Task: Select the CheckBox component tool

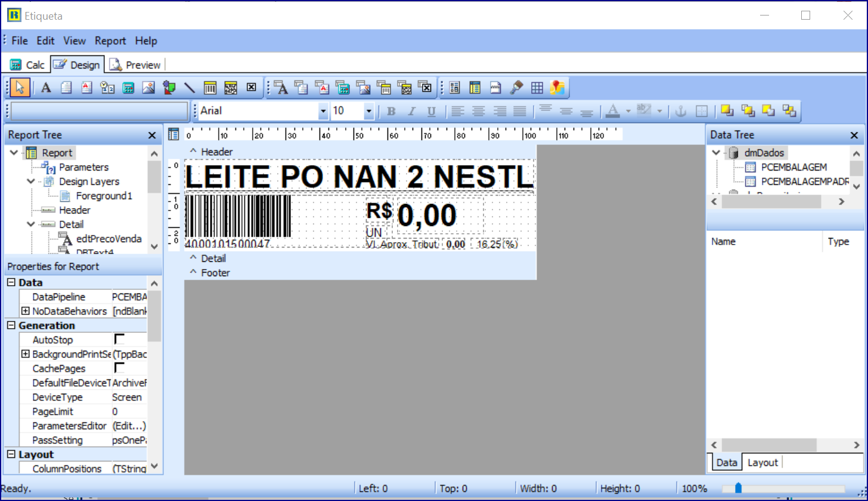Action: point(251,88)
